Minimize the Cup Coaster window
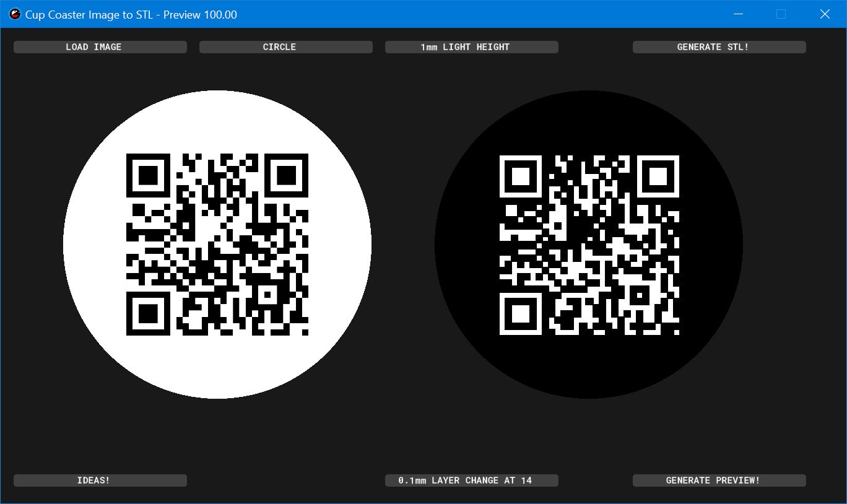This screenshot has height=504, width=847. pos(738,14)
